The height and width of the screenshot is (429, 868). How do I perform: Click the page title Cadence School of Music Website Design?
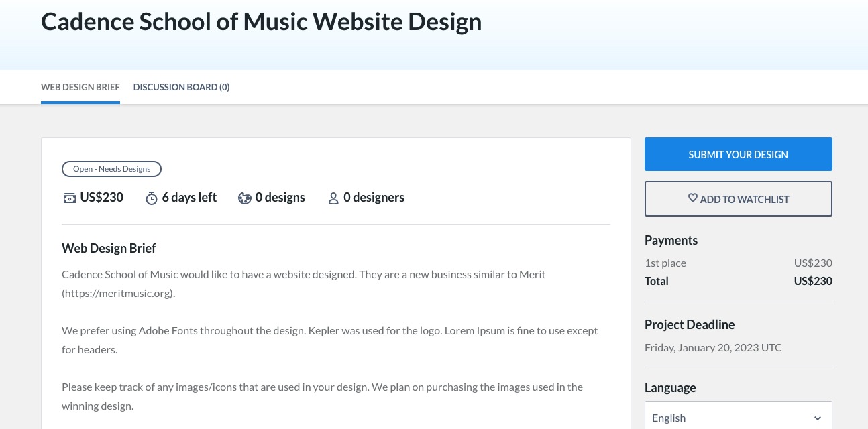262,21
